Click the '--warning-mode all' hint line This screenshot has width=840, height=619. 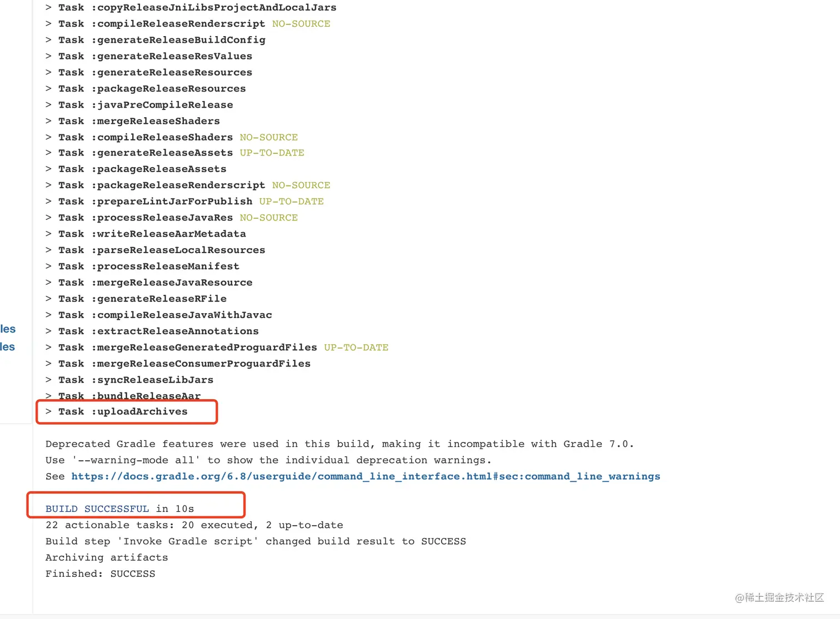pyautogui.click(x=268, y=460)
